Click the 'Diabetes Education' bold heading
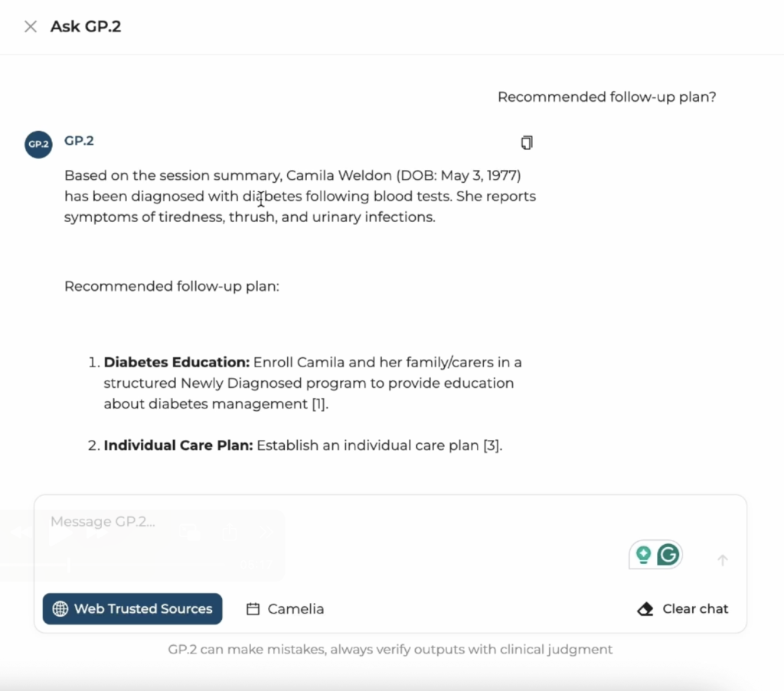This screenshot has width=784, height=691. (177, 362)
